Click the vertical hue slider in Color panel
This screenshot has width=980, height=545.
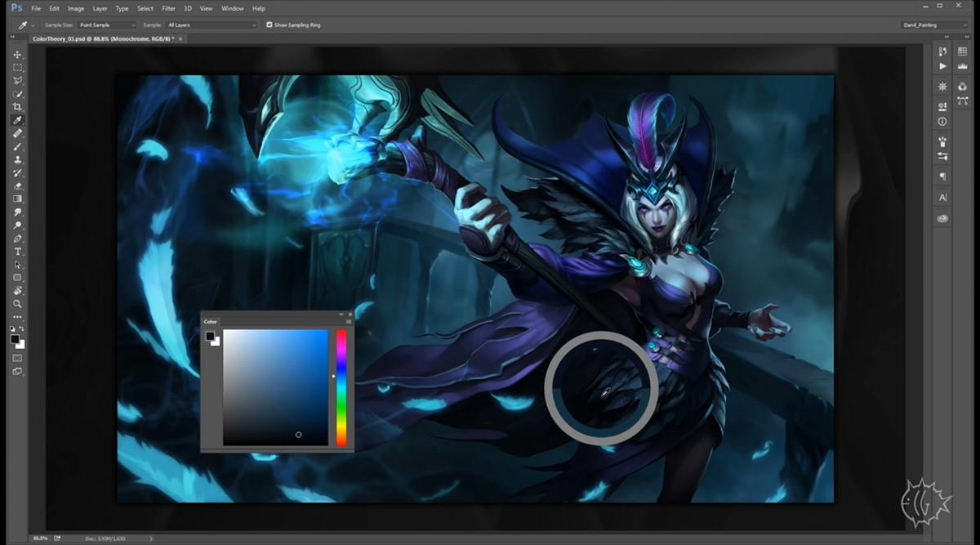point(341,388)
